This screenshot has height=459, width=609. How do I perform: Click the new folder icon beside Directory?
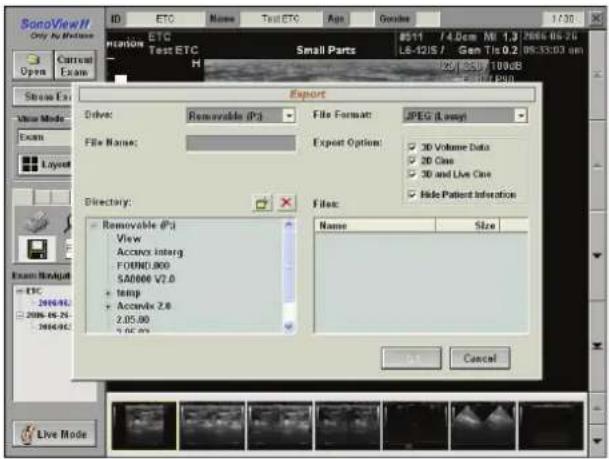tap(262, 203)
